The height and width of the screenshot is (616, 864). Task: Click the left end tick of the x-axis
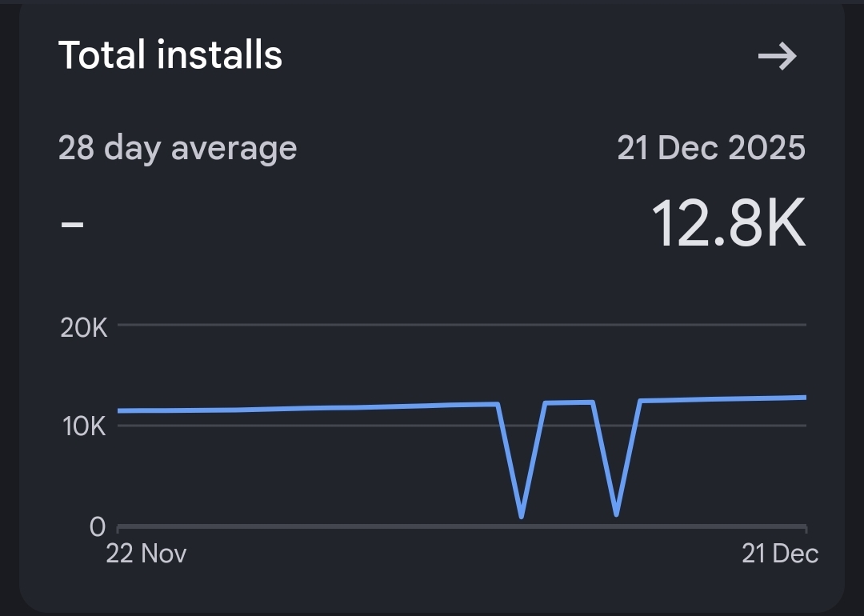118,528
